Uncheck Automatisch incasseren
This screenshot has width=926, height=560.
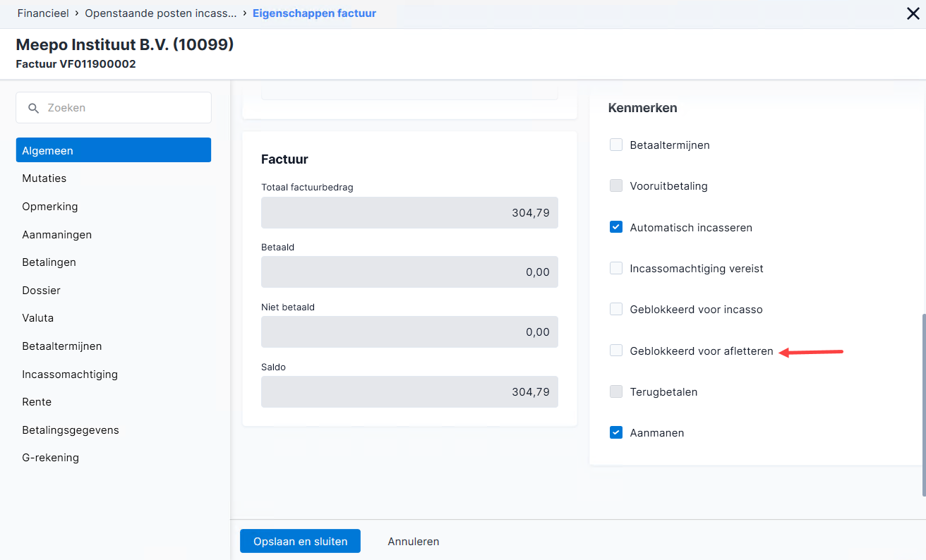pos(616,227)
